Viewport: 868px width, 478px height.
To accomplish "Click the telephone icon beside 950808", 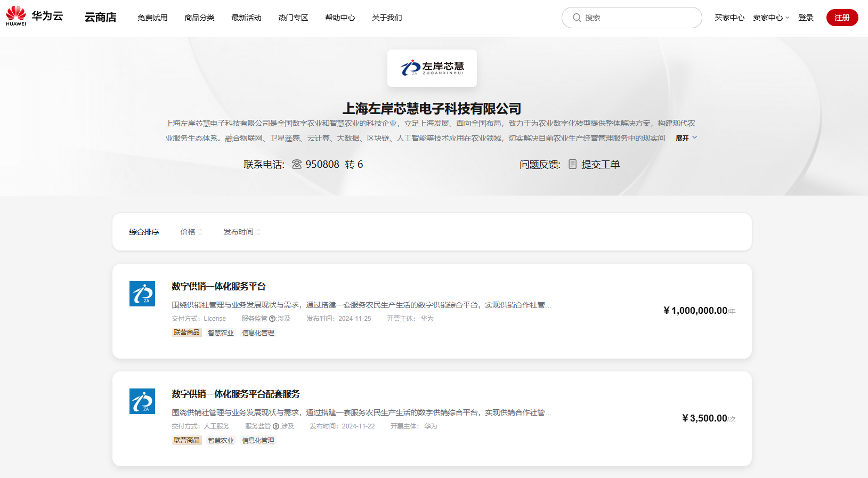I will (297, 164).
